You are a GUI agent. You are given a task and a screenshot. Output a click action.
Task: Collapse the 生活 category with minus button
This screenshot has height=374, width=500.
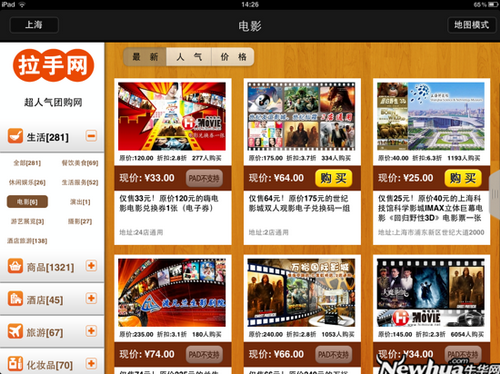(91, 136)
